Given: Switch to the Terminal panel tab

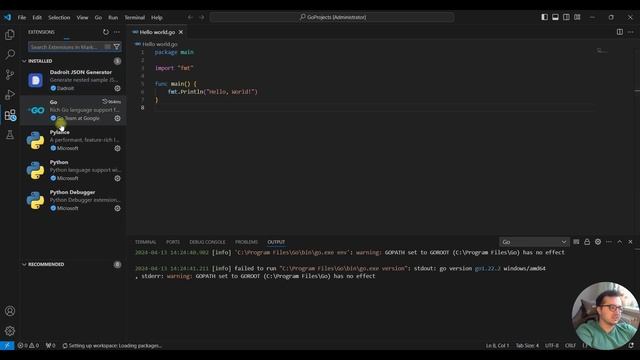Looking at the screenshot, I should [x=146, y=242].
